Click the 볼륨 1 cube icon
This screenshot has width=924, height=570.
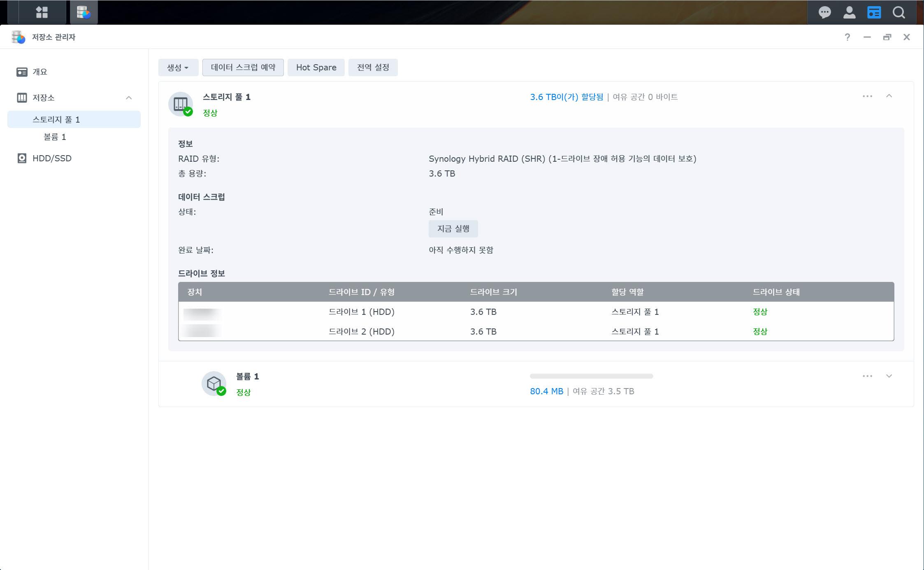[214, 384]
